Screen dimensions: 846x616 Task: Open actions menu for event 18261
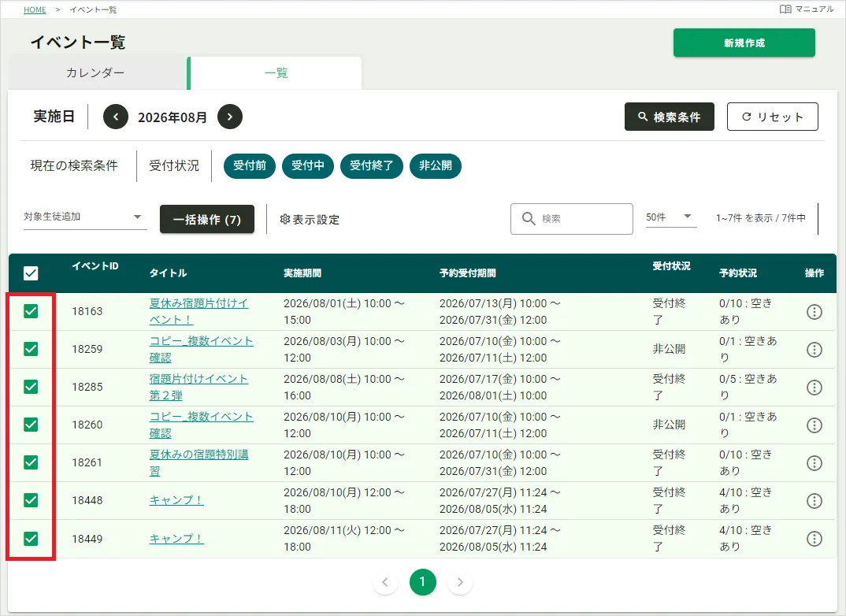pos(814,463)
